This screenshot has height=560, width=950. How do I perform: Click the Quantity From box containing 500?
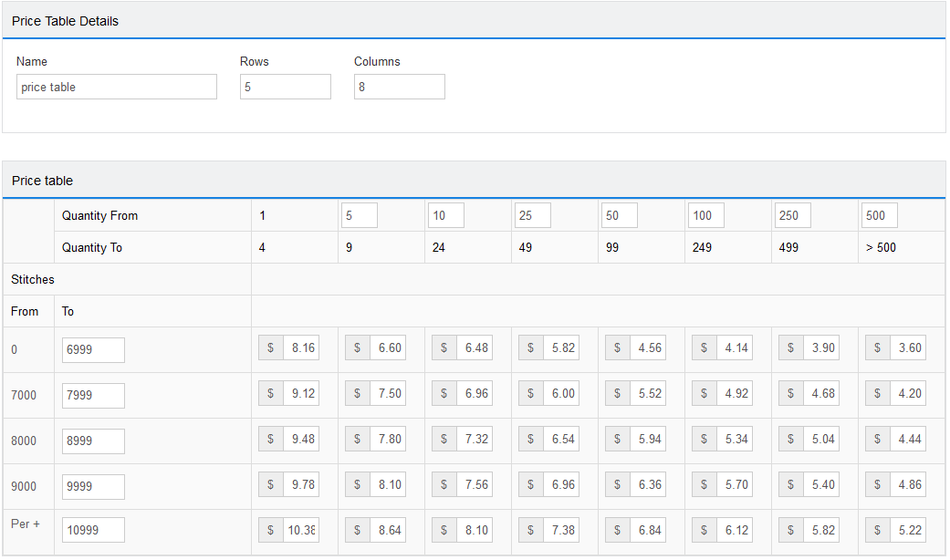point(879,214)
